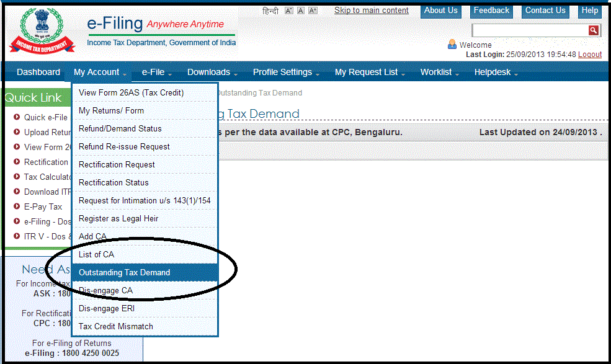Collapse the My Account dropdown menu

pyautogui.click(x=100, y=72)
